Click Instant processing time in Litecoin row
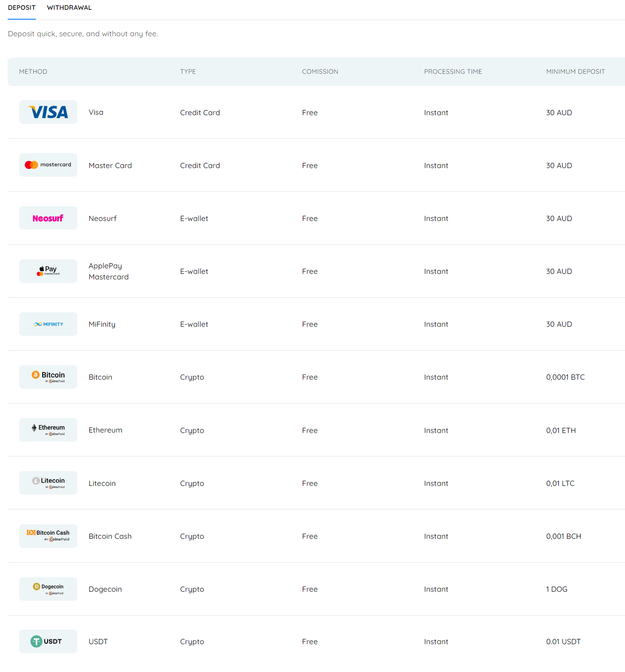625x672 pixels. 436,483
